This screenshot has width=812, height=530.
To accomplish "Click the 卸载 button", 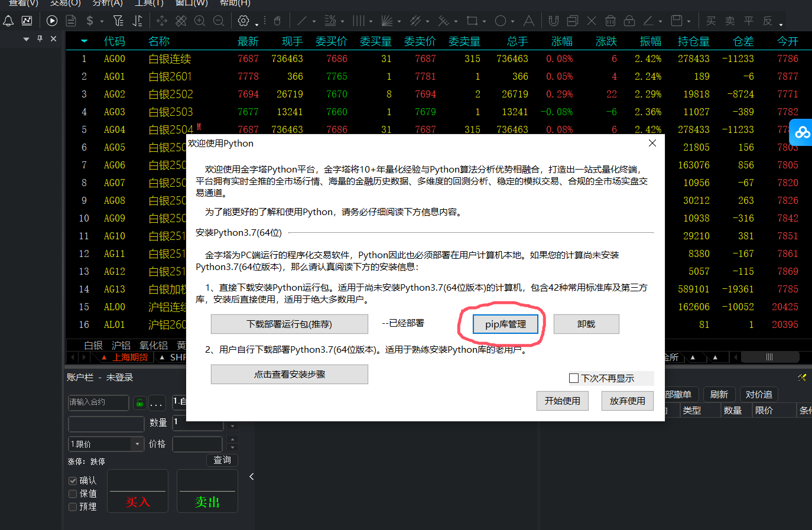I will pyautogui.click(x=586, y=324).
